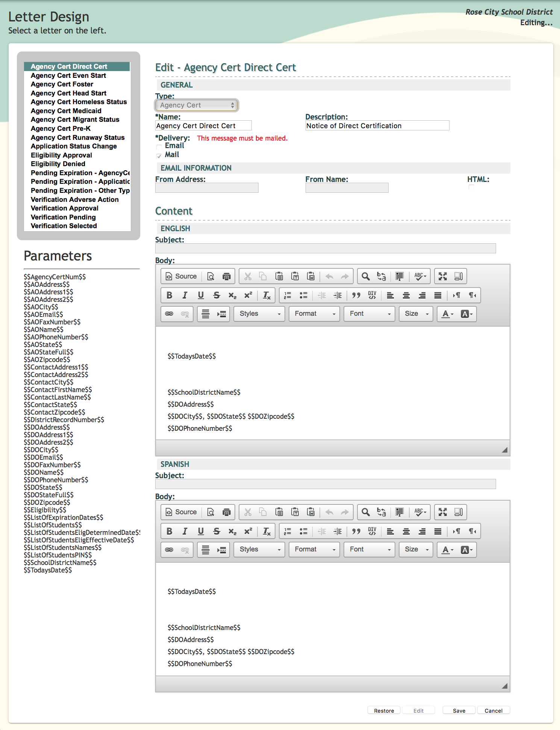560x730 pixels.
Task: Click the Description input field
Action: [377, 126]
